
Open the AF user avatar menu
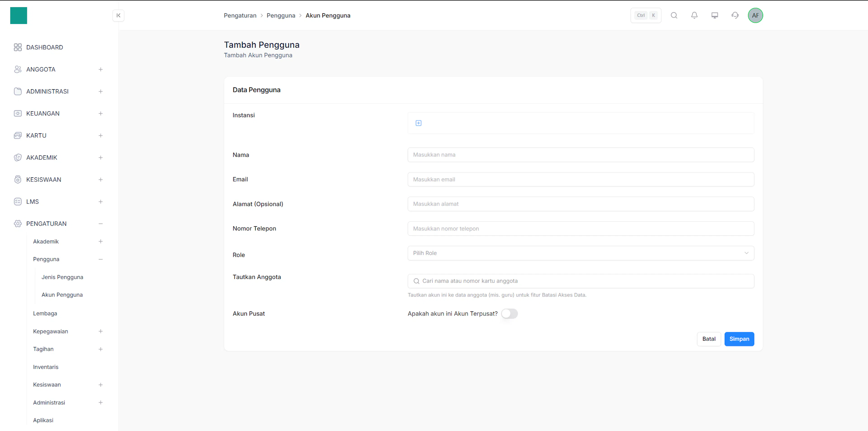[x=755, y=16]
